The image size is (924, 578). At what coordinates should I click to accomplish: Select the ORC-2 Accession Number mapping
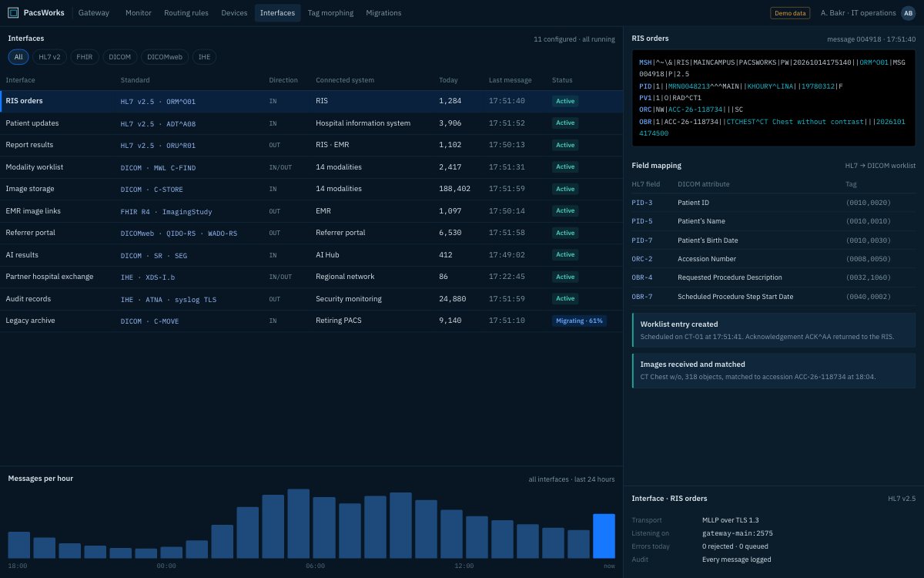774,259
